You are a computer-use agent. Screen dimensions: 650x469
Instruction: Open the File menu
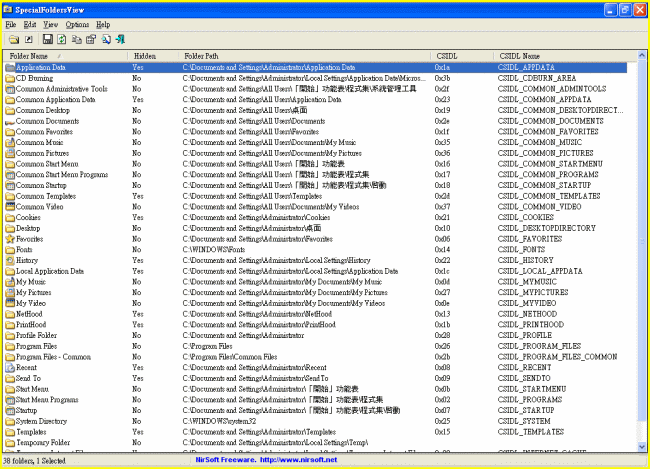pos(10,23)
